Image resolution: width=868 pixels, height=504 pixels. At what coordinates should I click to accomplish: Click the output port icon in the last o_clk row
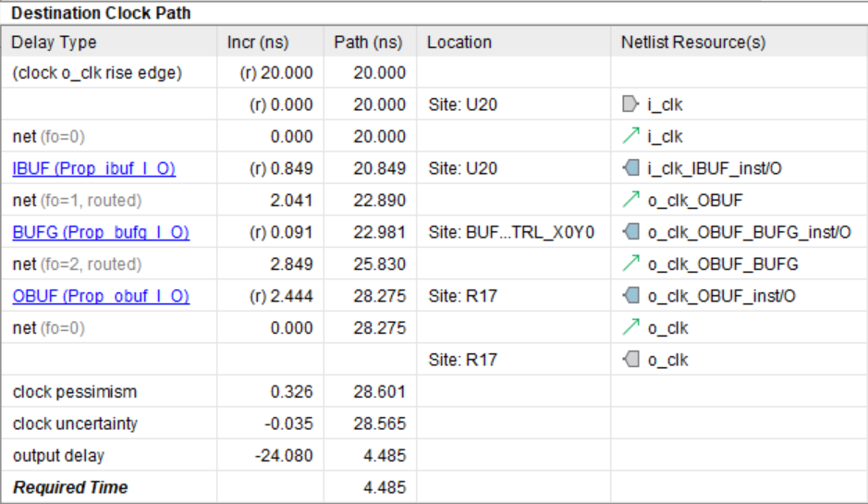pos(630,360)
